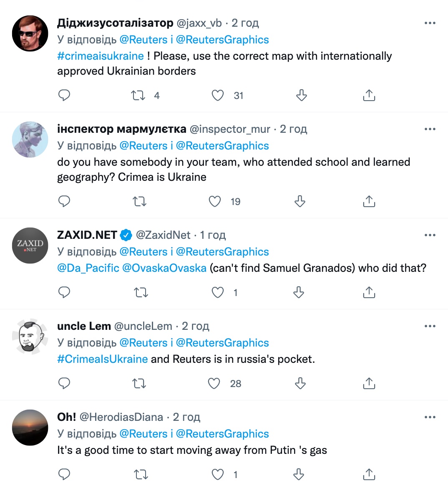Open more options for jaxx_vb tweet
This screenshot has width=448, height=491.
(430, 23)
